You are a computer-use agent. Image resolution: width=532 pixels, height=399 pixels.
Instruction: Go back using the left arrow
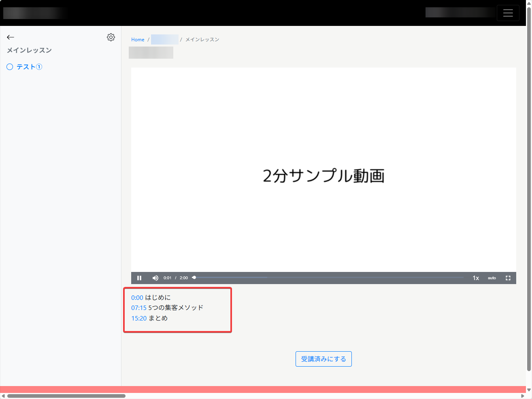point(11,37)
